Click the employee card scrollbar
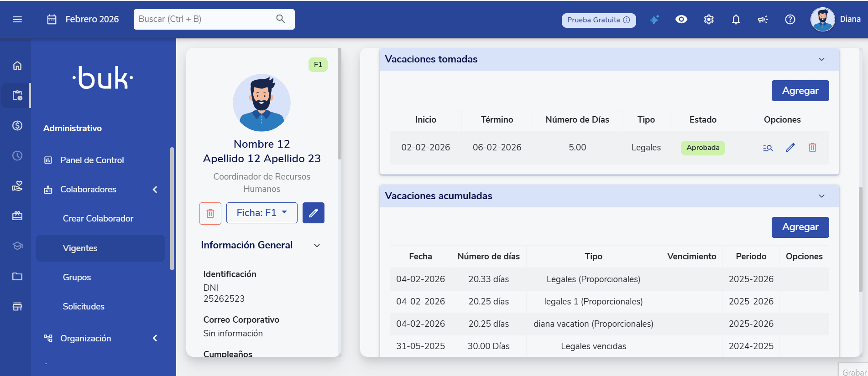Viewport: 868px width, 376px height. click(339, 104)
